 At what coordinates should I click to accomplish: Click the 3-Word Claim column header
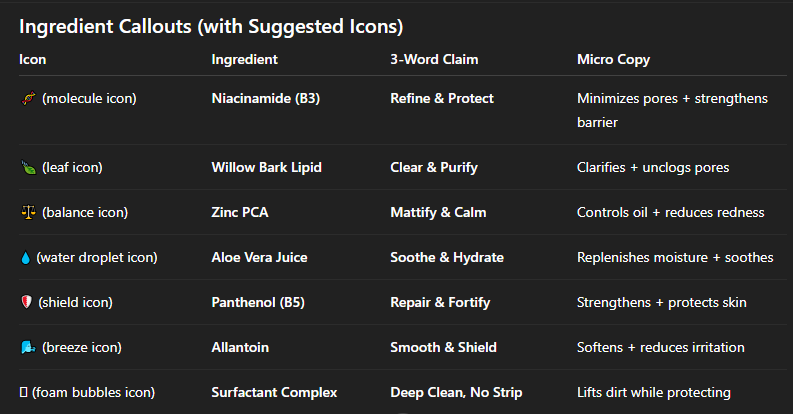tap(434, 60)
